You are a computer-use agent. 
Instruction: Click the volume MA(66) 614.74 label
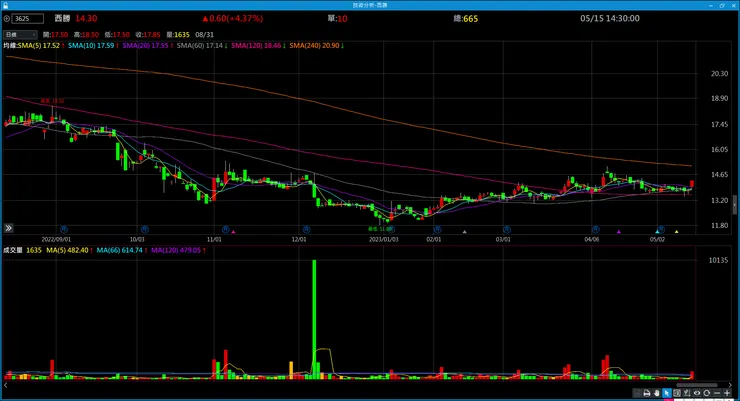pos(119,250)
